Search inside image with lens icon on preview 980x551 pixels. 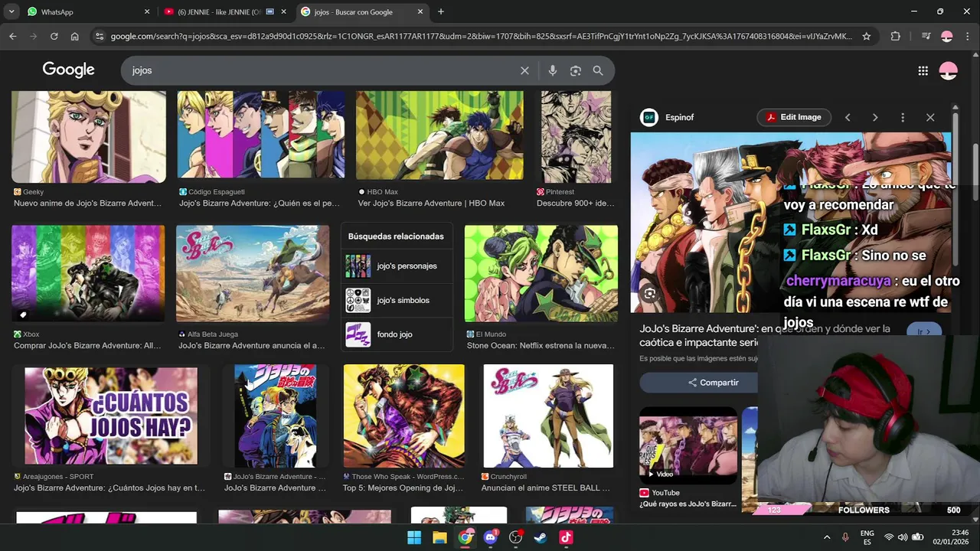649,294
